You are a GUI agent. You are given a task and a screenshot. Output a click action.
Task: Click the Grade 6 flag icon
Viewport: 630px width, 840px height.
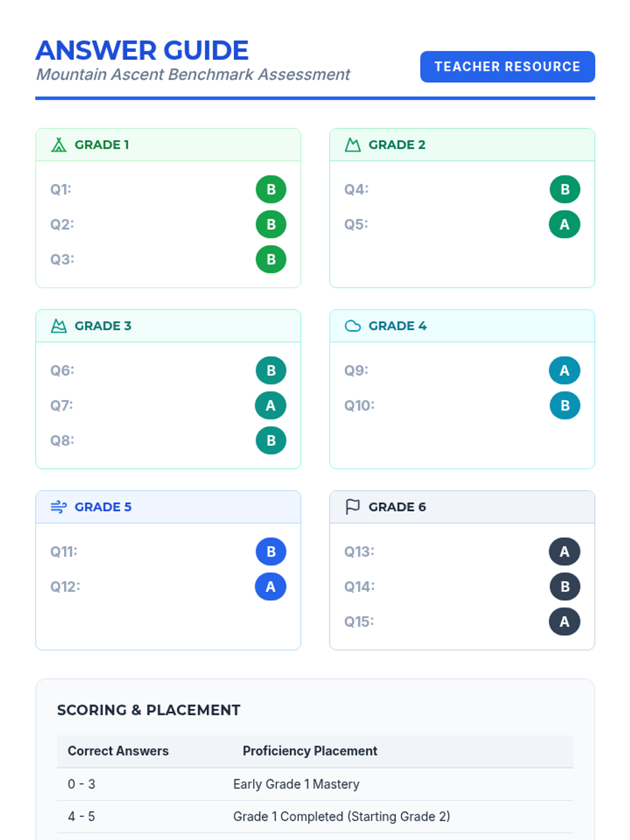[x=353, y=507]
